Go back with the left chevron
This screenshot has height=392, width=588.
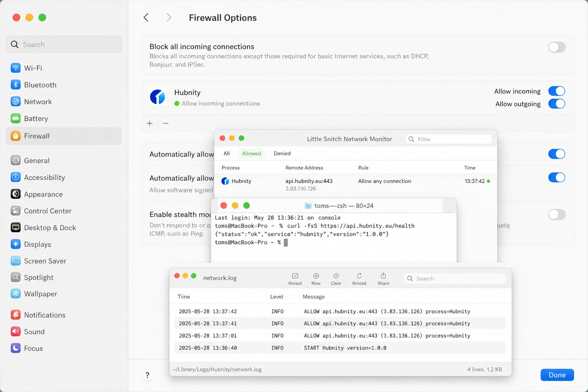coord(146,18)
